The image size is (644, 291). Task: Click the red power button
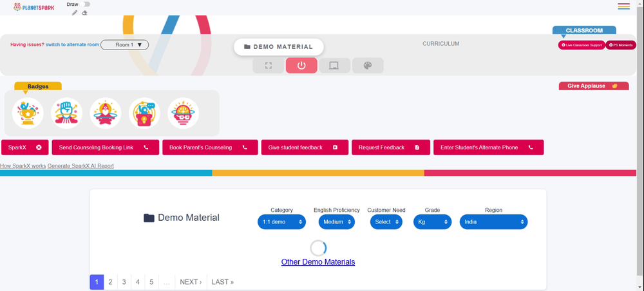301,66
